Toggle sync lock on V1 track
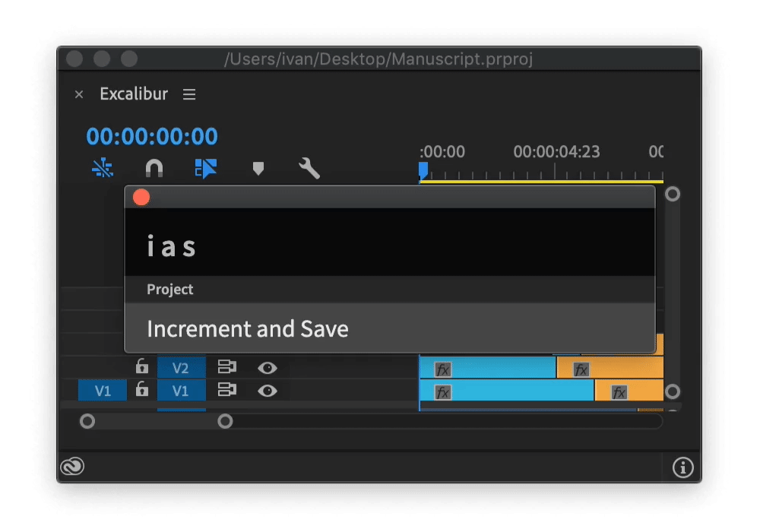Viewport: 760px width, 532px height. (x=226, y=390)
